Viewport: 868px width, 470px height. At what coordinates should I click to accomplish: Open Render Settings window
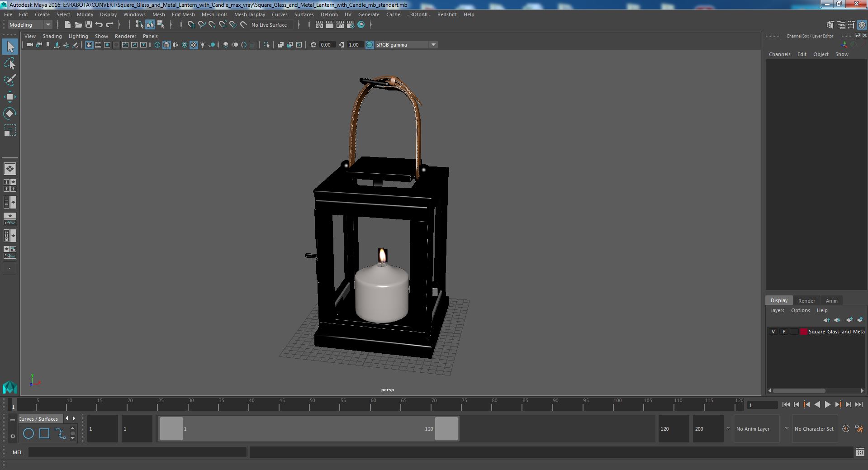(x=351, y=25)
